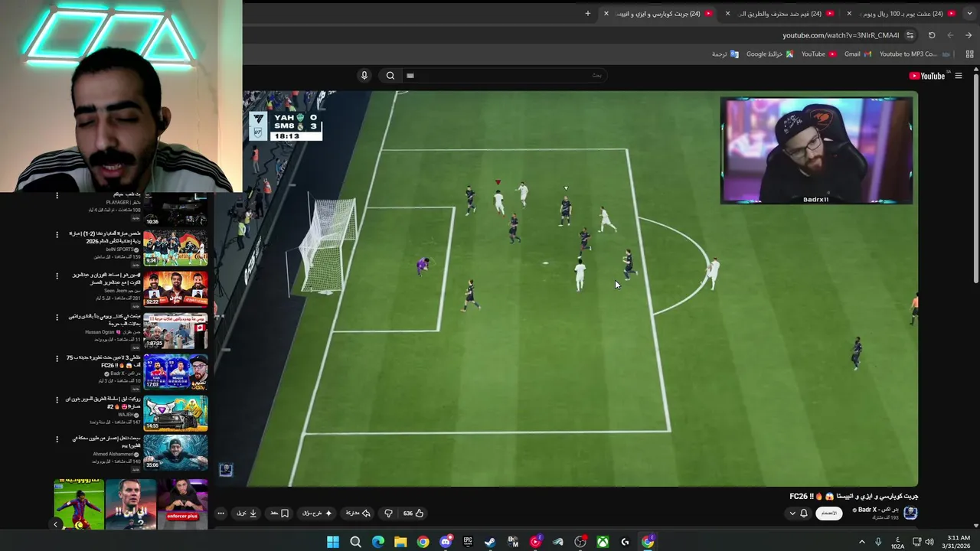Open the Windows Start menu
The image size is (980, 551).
[333, 542]
